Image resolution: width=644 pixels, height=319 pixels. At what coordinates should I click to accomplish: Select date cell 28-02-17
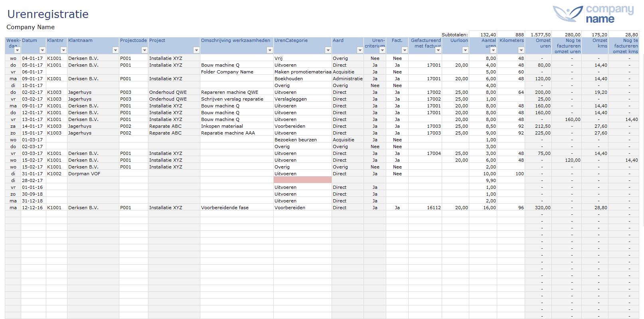point(33,180)
